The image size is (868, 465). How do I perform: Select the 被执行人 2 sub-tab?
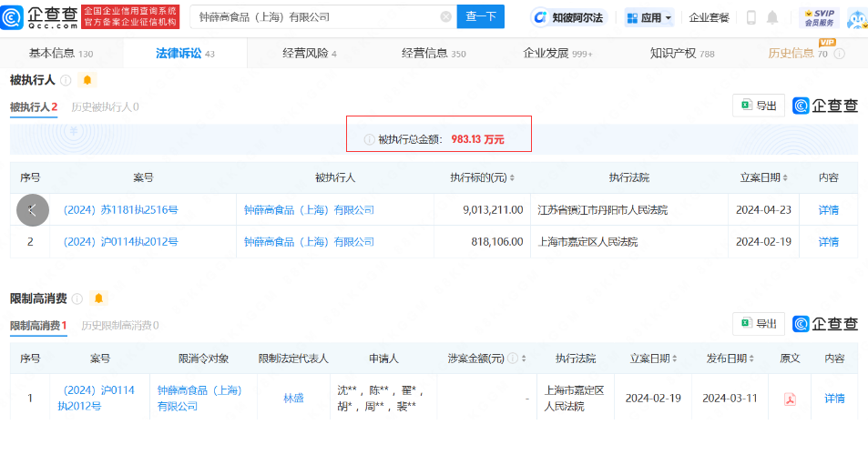34,106
